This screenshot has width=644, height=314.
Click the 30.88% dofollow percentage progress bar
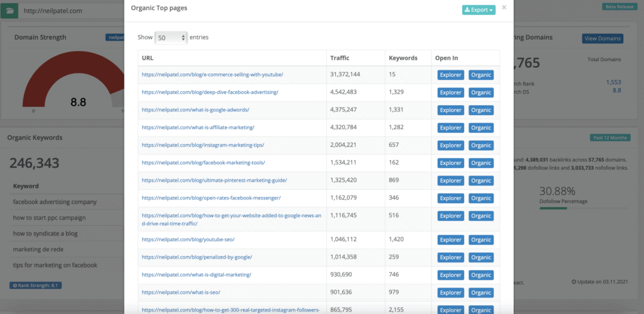tap(584, 208)
